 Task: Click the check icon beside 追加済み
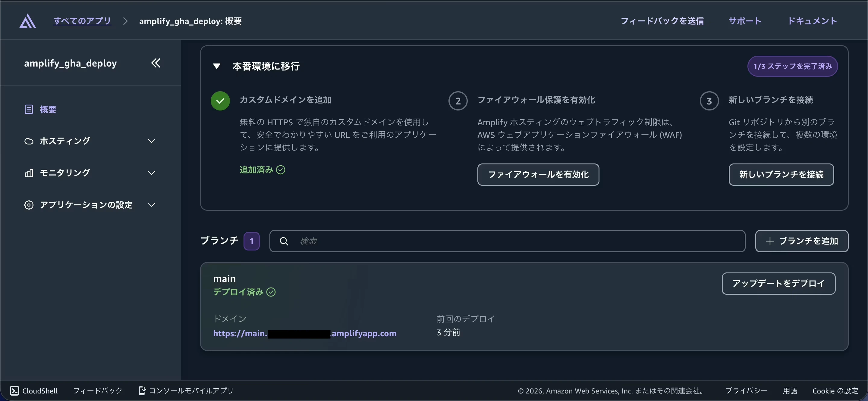click(x=281, y=170)
